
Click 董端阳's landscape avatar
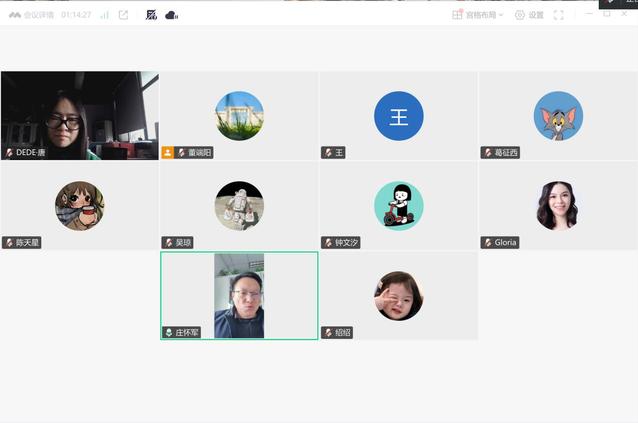(239, 116)
